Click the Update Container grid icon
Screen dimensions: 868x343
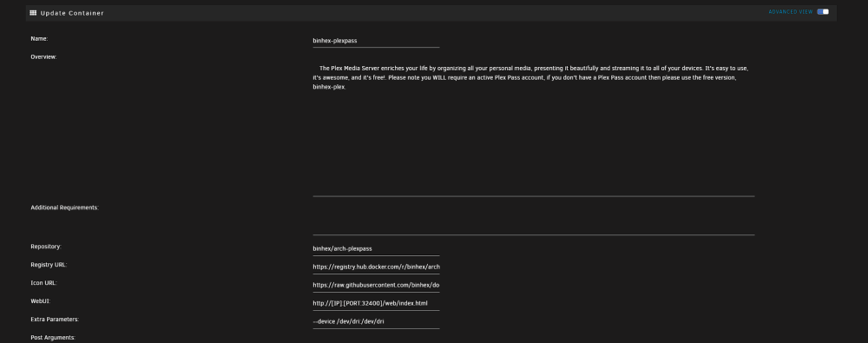click(33, 13)
